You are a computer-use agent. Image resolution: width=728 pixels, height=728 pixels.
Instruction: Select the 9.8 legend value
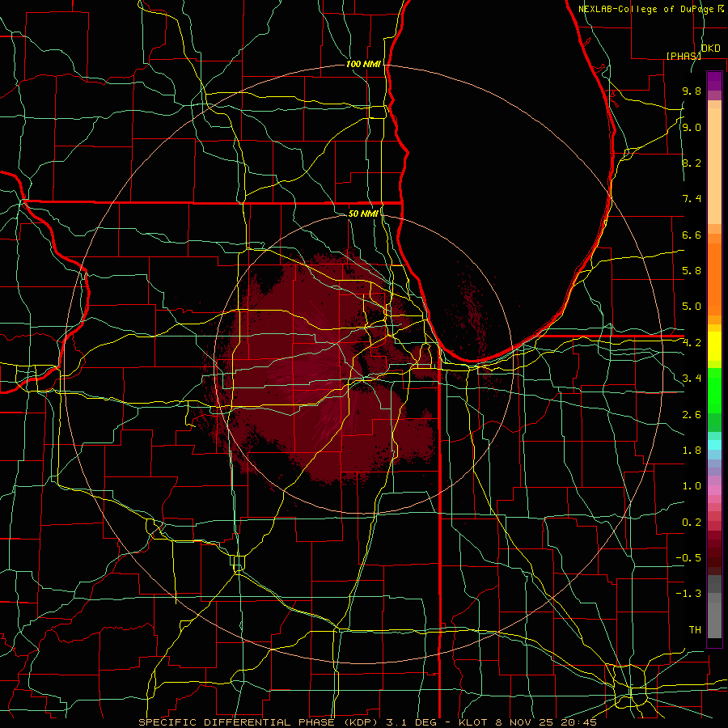(x=692, y=91)
